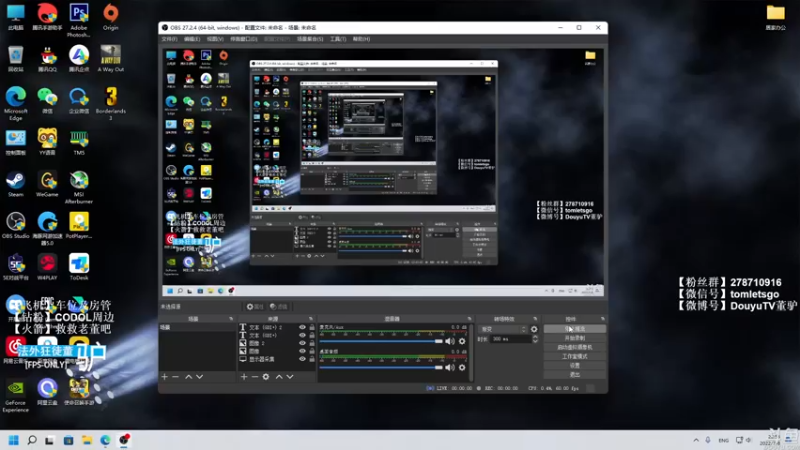Move the source down in the Sources list
The image size is (800, 450).
click(x=290, y=377)
